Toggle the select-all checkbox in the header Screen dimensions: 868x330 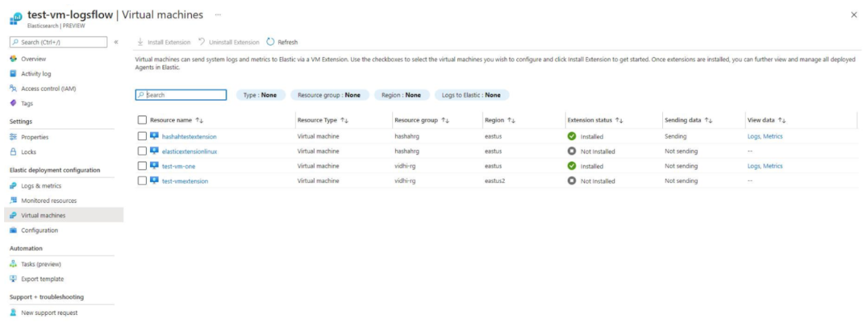142,120
